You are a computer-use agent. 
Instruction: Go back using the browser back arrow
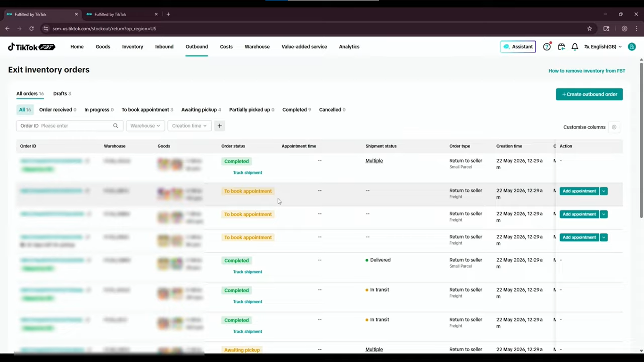(8, 29)
